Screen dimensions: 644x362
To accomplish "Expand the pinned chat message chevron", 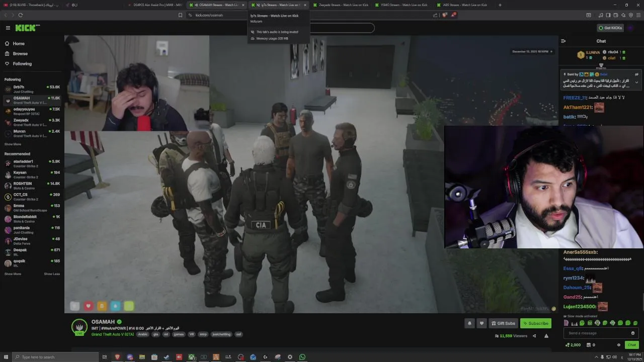I will pos(636,82).
